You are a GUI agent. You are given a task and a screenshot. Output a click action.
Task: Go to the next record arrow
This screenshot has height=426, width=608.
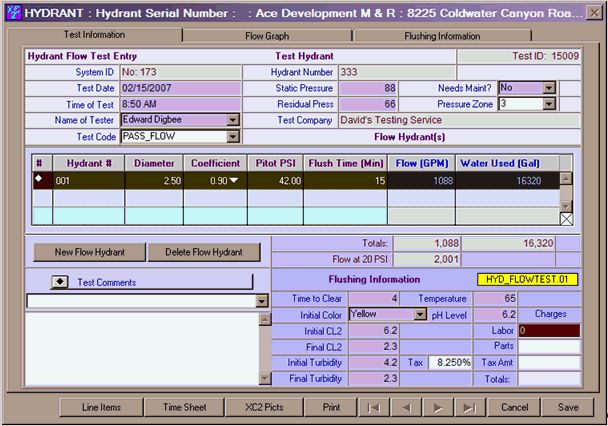(x=440, y=408)
